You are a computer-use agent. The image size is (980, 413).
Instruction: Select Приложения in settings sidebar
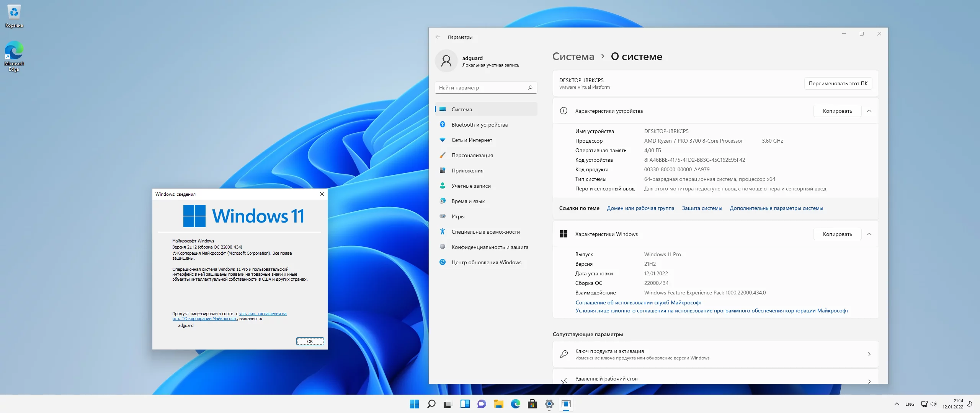(467, 171)
